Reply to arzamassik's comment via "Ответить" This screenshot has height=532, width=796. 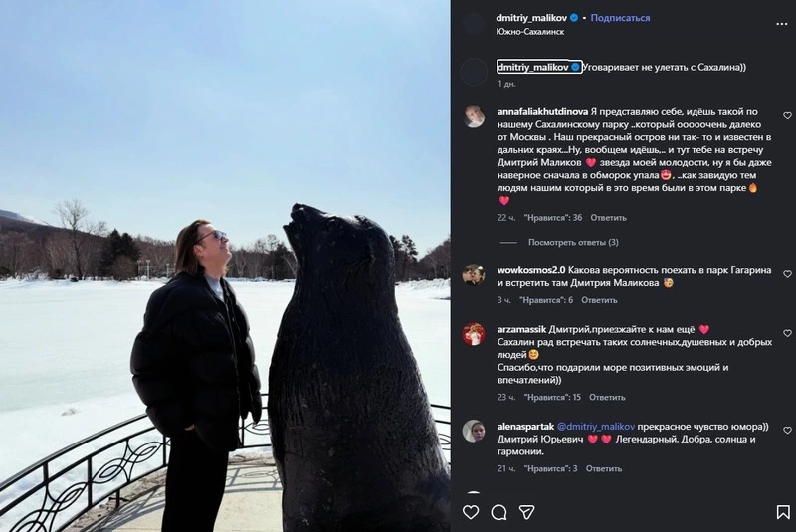click(606, 398)
